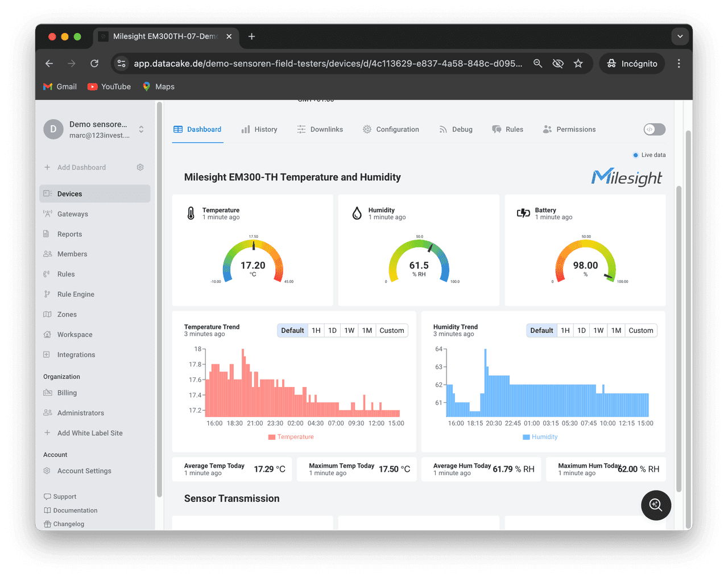
Task: Click the droplet icon on Humidity card
Action: click(357, 213)
